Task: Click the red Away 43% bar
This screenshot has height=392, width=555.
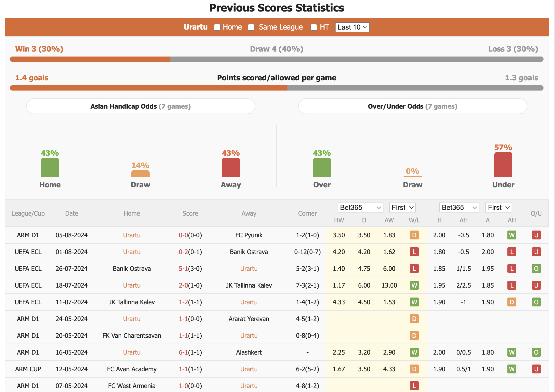Action: 231,167
